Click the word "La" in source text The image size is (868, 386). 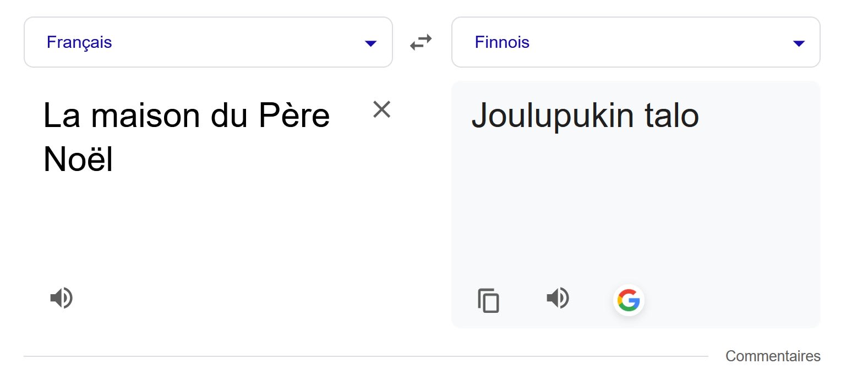[x=61, y=116]
